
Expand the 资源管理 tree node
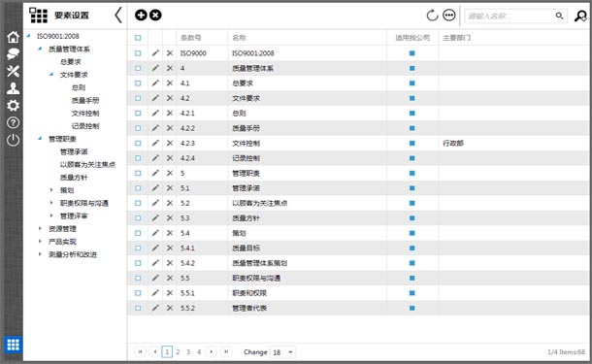(x=40, y=228)
